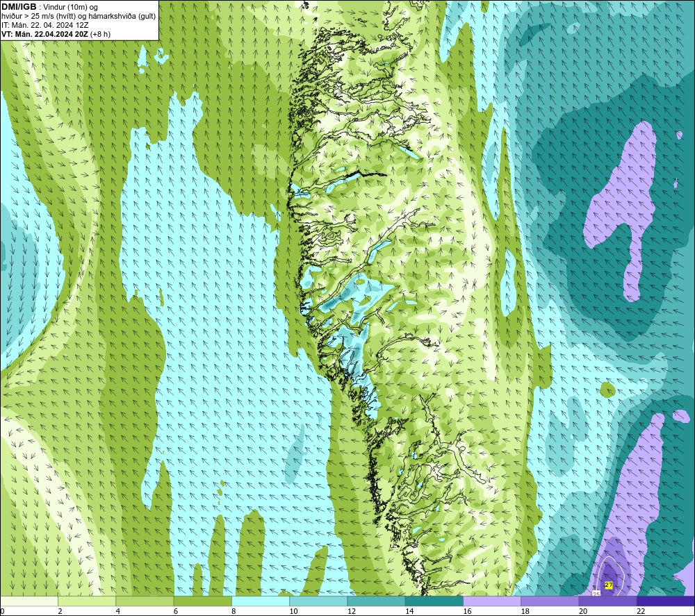Image resolution: width=695 pixels, height=616 pixels.
Task: Click the scale label '0'
Action: [2, 611]
